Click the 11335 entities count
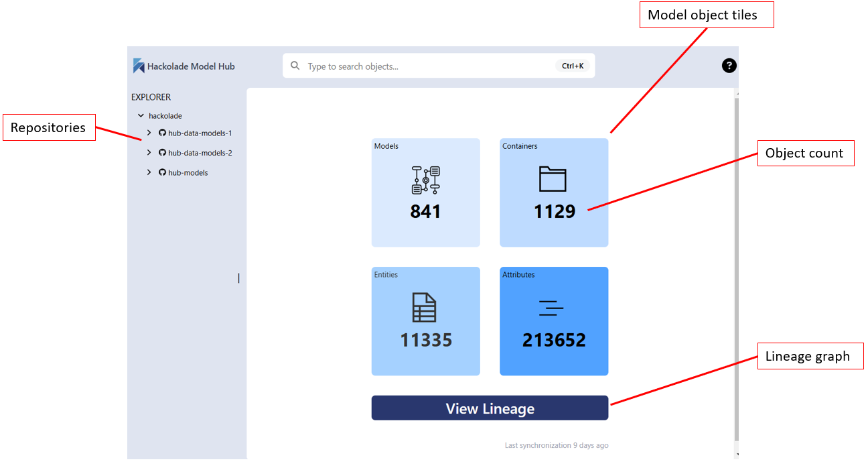The image size is (868, 474). pyautogui.click(x=426, y=340)
